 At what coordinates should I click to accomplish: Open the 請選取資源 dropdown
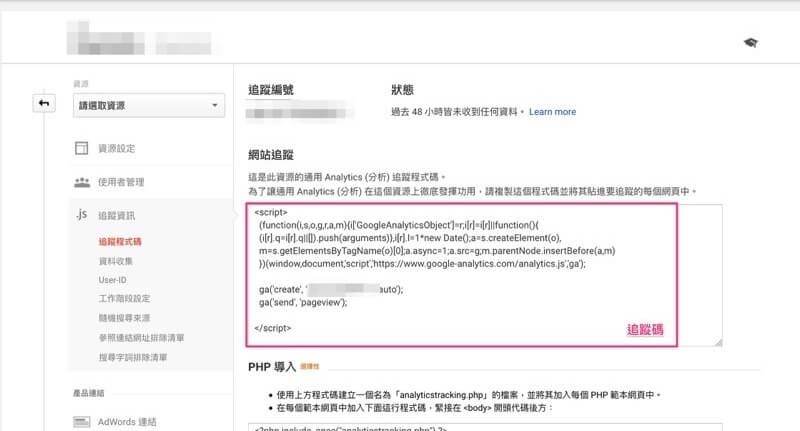pyautogui.click(x=148, y=106)
